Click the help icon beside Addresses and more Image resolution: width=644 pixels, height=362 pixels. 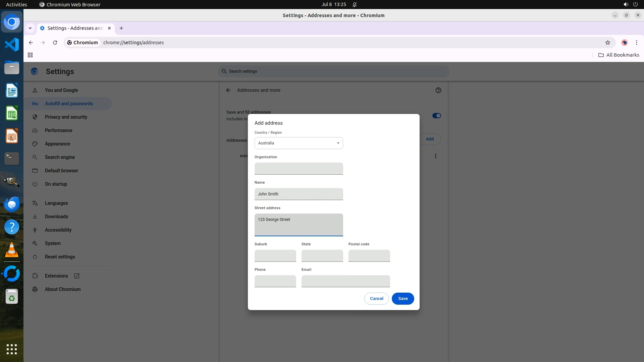coord(438,90)
